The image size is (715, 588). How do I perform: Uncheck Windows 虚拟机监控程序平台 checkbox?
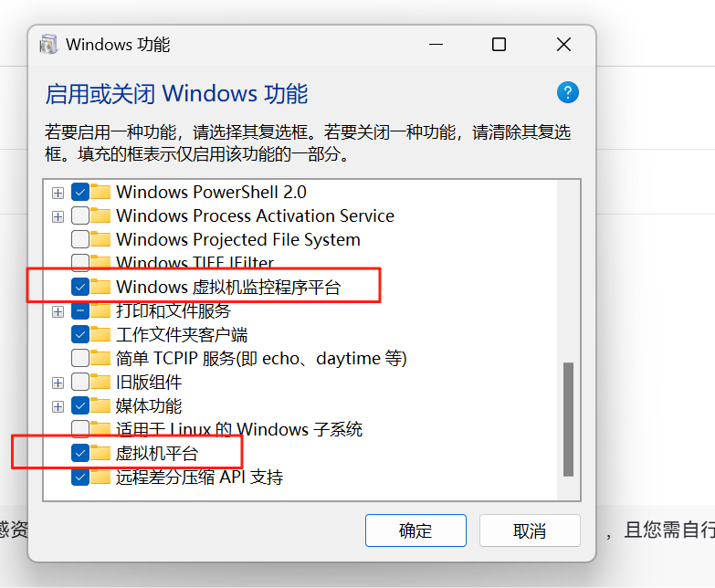tap(80, 287)
